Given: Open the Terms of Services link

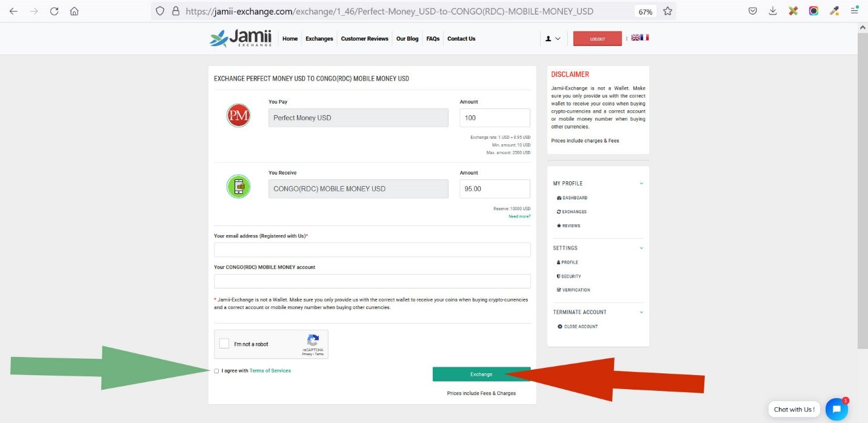Looking at the screenshot, I should pos(270,371).
